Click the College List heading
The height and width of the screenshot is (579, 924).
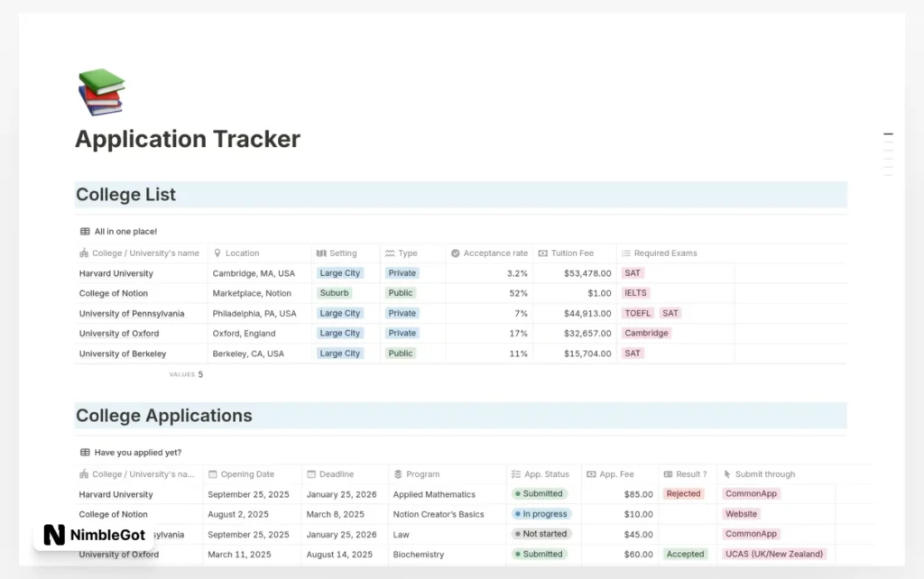125,195
